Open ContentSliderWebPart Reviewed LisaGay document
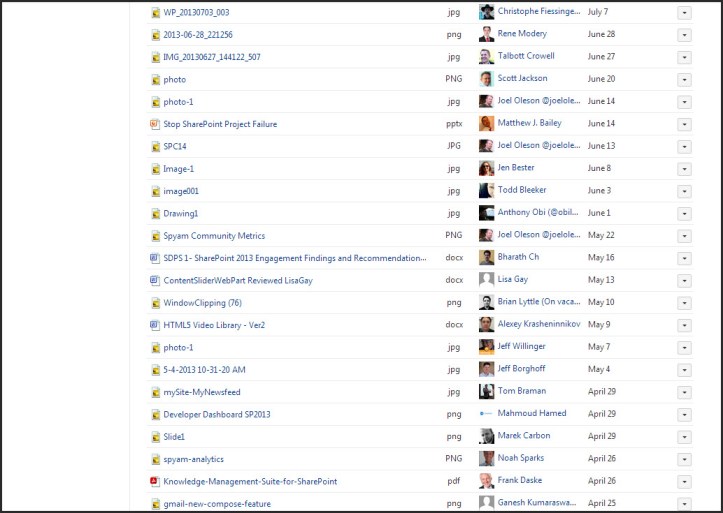Viewport: 723px width, 513px height. point(238,280)
